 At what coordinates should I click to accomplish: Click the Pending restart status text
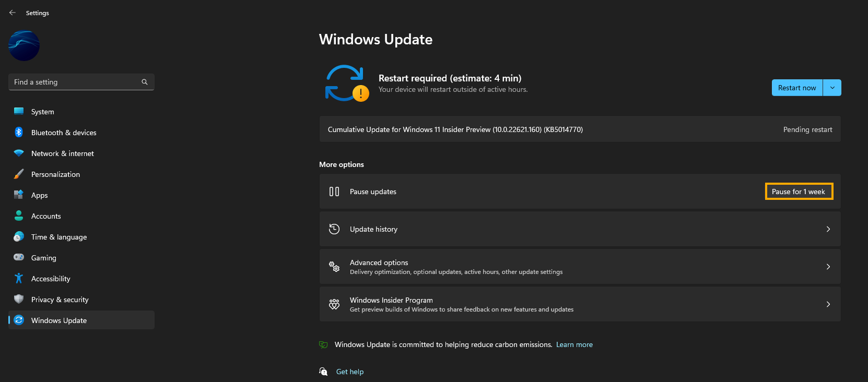coord(808,129)
